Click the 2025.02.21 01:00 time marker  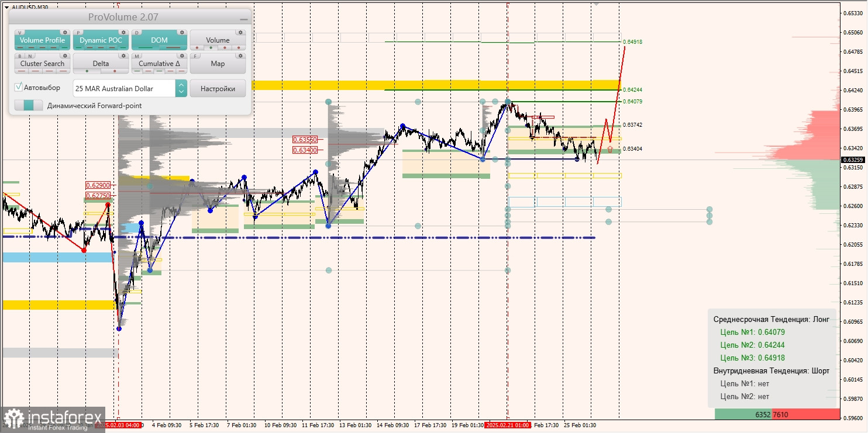point(508,425)
